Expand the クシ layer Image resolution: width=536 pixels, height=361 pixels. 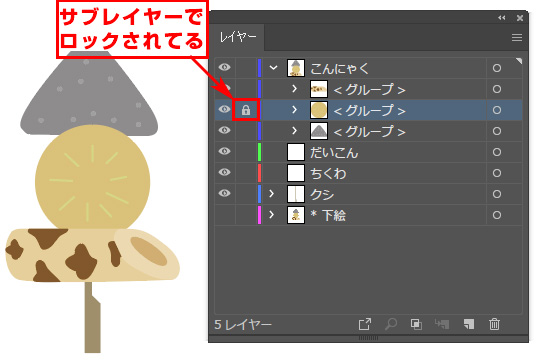tap(271, 194)
